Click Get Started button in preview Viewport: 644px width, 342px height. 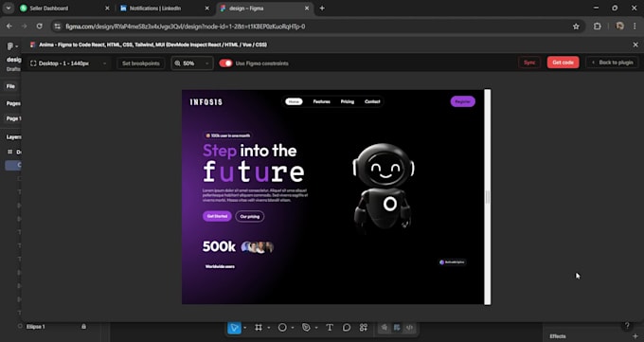217,216
